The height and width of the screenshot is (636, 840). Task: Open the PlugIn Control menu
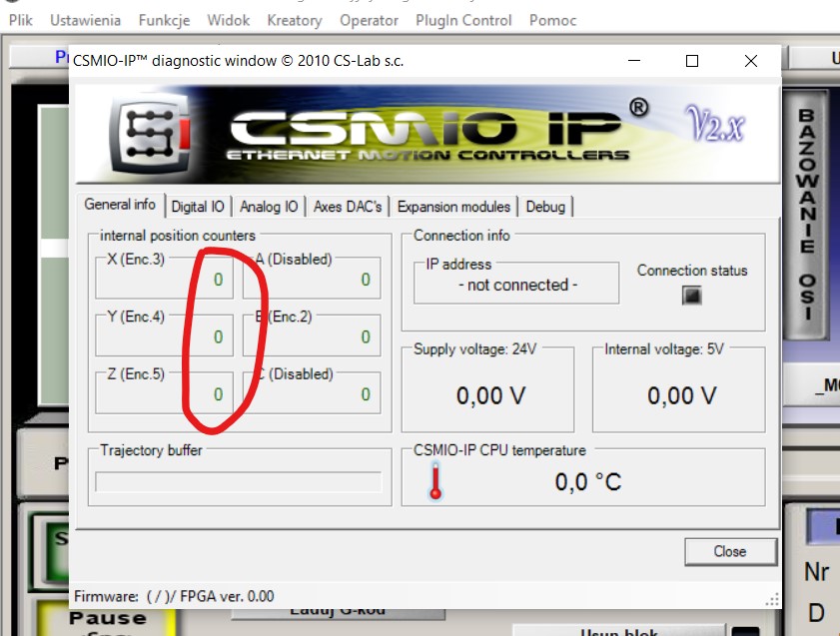(x=462, y=20)
